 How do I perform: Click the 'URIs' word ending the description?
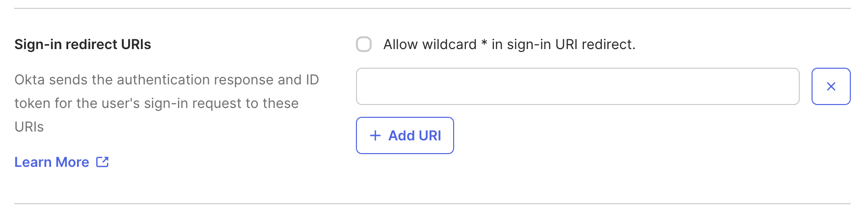coord(29,127)
